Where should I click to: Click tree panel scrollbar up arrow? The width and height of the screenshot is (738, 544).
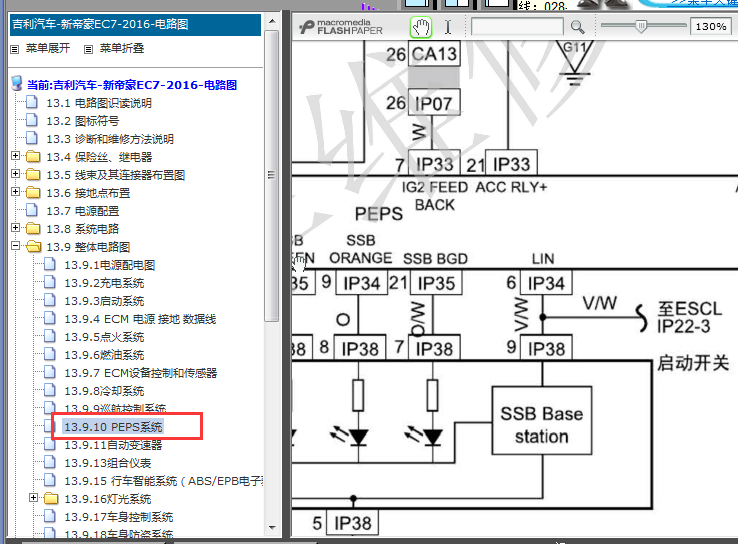[272, 21]
